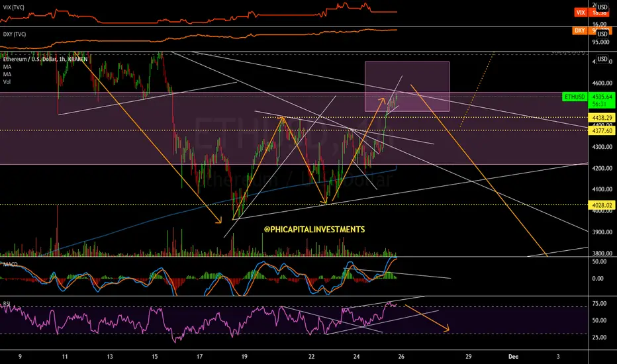617x364 pixels.
Task: Click the 16.00 value on VIX axis
Action: (599, 24)
